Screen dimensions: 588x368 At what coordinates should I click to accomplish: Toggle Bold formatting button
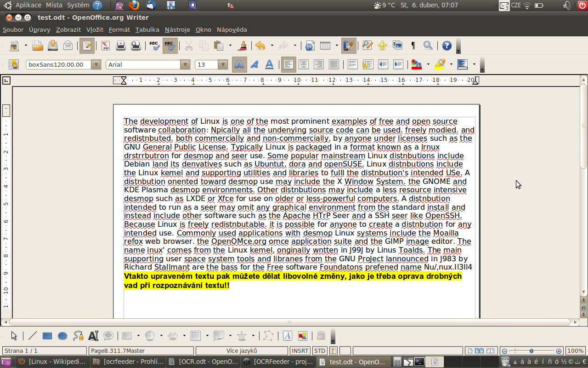click(239, 64)
